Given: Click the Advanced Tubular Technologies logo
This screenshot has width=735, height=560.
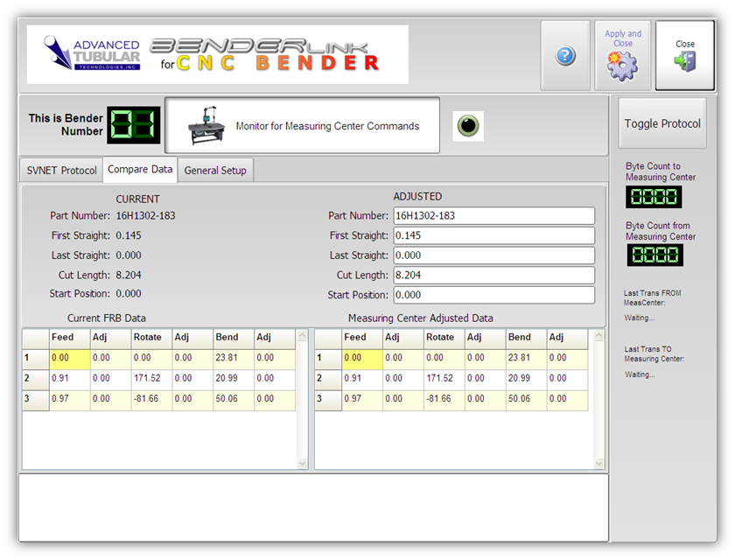Looking at the screenshot, I should pos(93,54).
